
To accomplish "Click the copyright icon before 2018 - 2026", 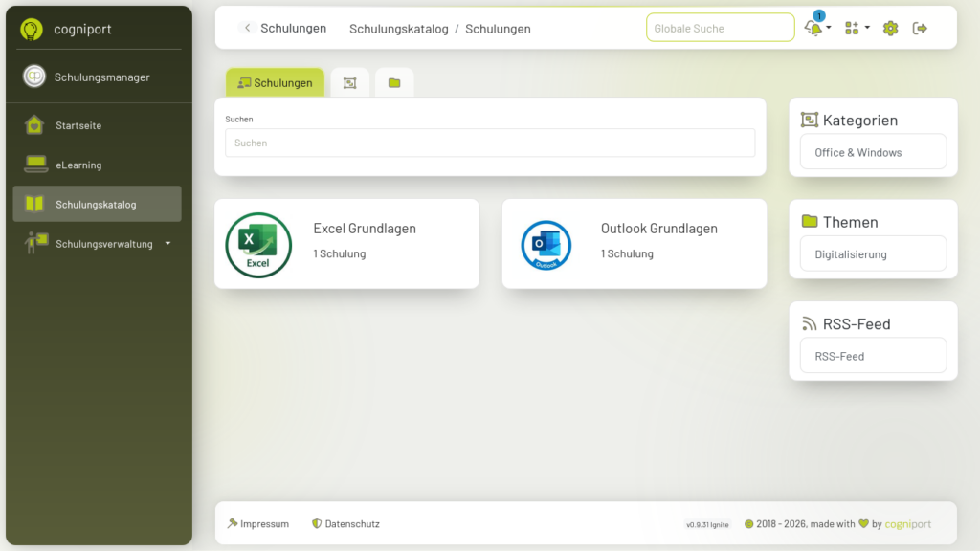I will [748, 523].
